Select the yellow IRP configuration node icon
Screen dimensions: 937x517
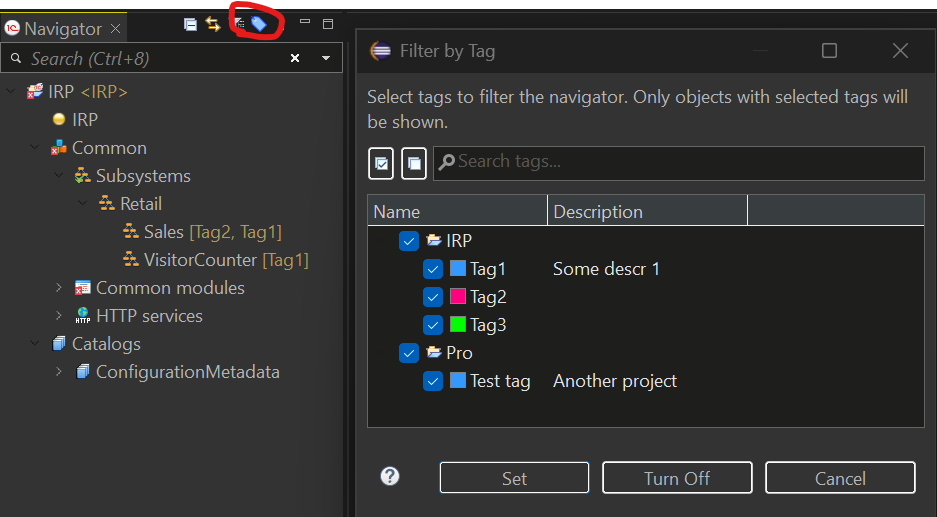(x=59, y=119)
